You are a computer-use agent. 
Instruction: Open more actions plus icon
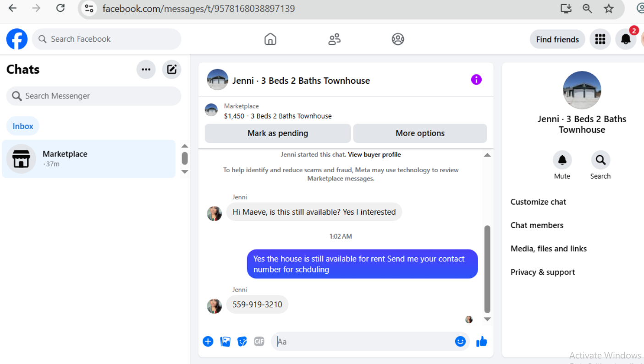208,341
